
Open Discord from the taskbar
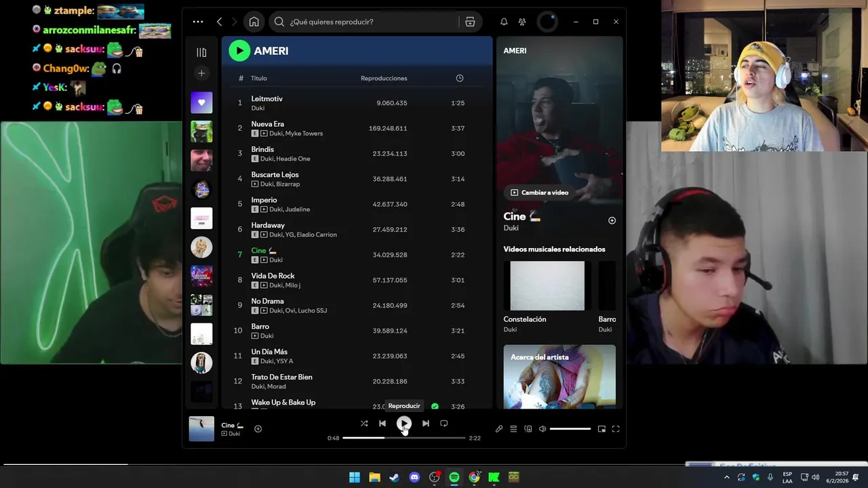(x=414, y=477)
